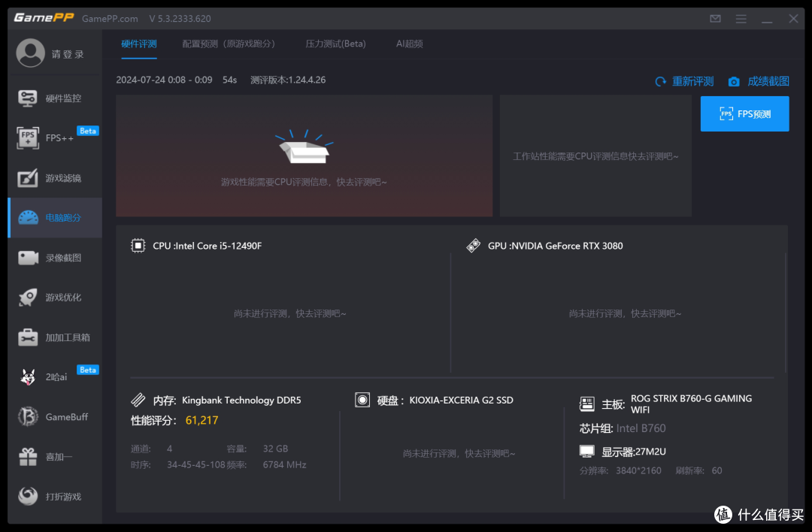Click the FPS预测 button
The height and width of the screenshot is (532, 812).
click(x=744, y=114)
